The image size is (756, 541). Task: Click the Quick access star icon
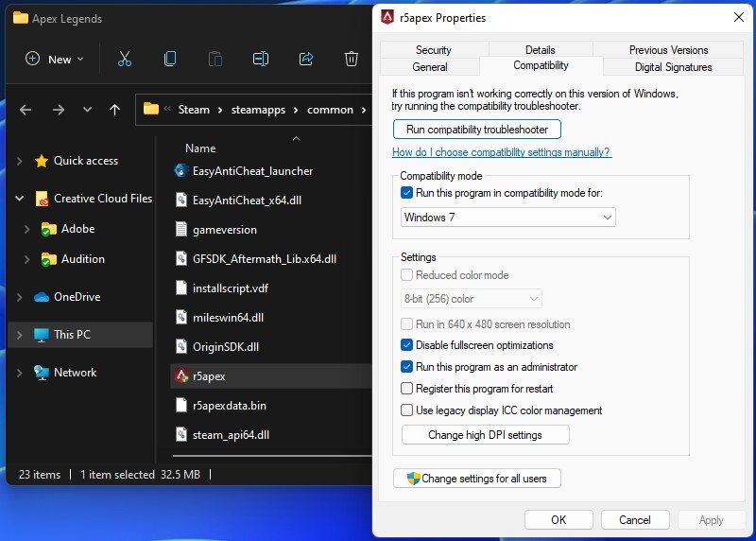(x=42, y=161)
